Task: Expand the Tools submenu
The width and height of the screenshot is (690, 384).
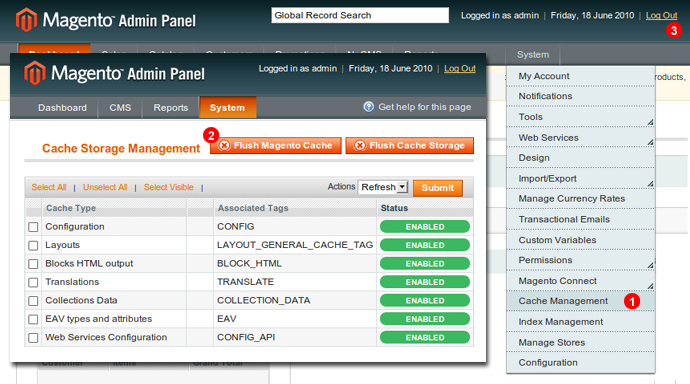Action: click(x=650, y=122)
